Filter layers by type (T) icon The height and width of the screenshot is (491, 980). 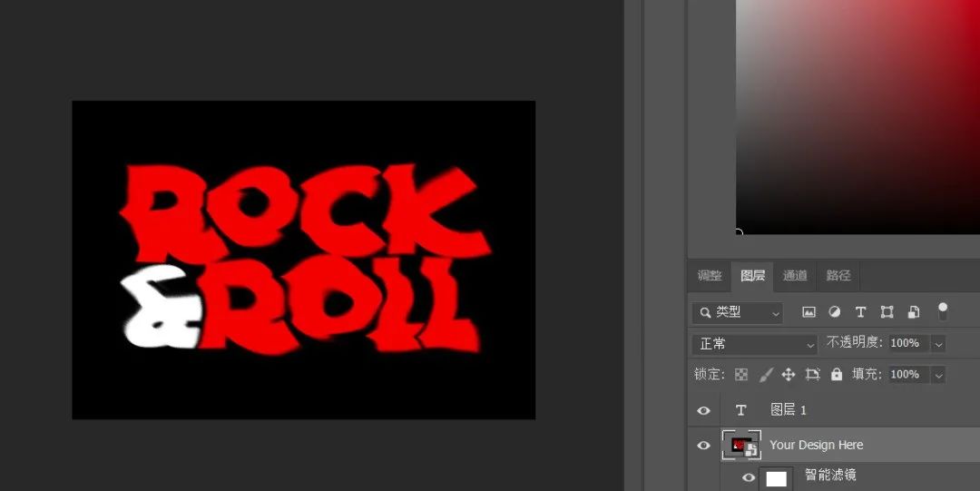[860, 312]
